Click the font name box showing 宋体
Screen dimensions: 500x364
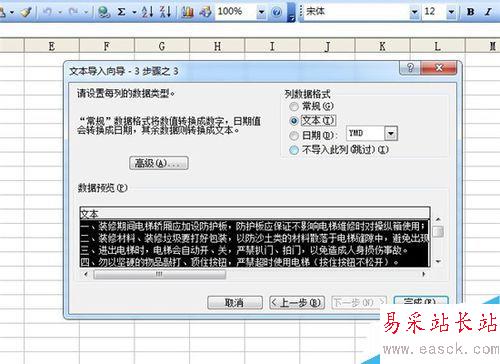click(x=356, y=12)
